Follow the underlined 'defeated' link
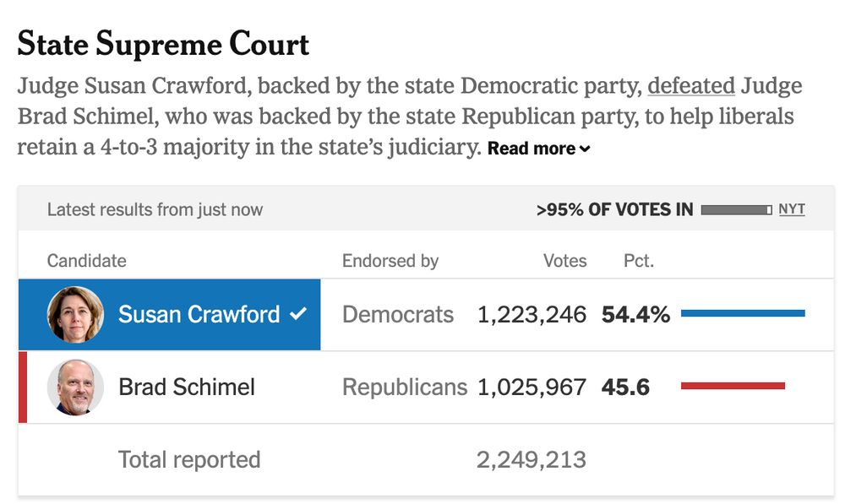The height and width of the screenshot is (504, 845). coord(691,85)
